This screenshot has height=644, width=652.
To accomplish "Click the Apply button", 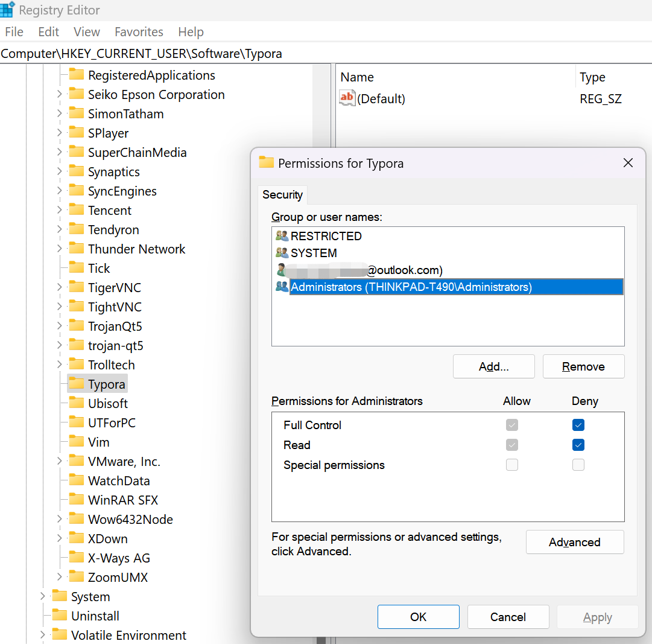I will [x=598, y=617].
